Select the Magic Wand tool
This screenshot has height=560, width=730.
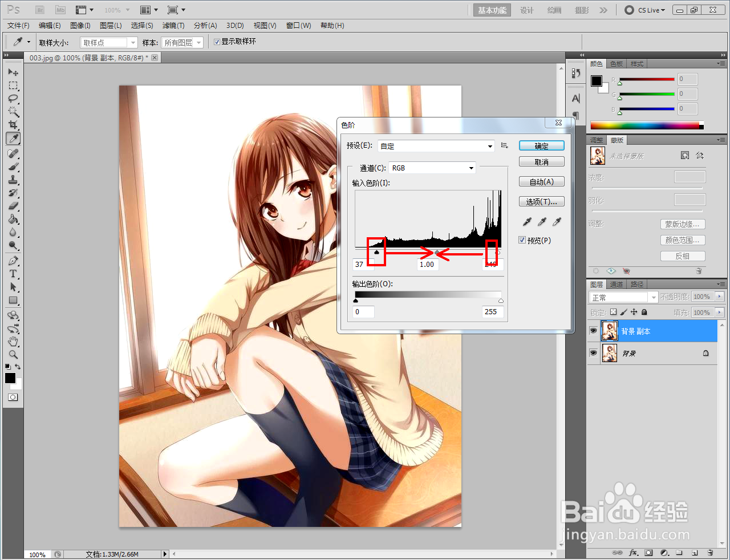[13, 112]
